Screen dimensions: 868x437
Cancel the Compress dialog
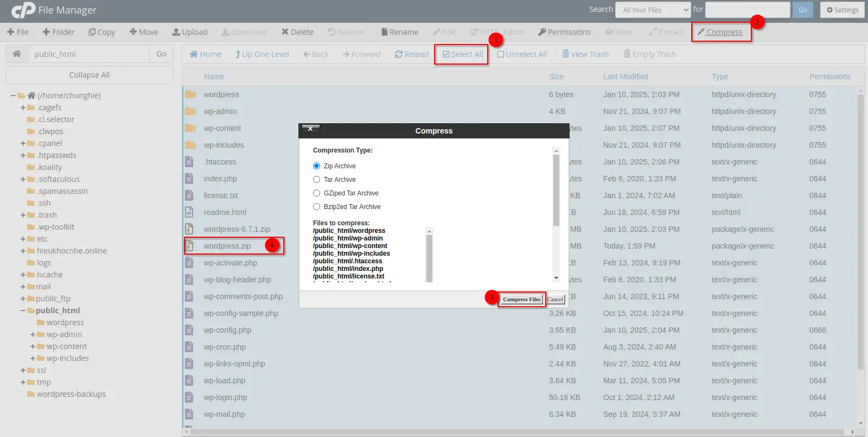click(555, 300)
